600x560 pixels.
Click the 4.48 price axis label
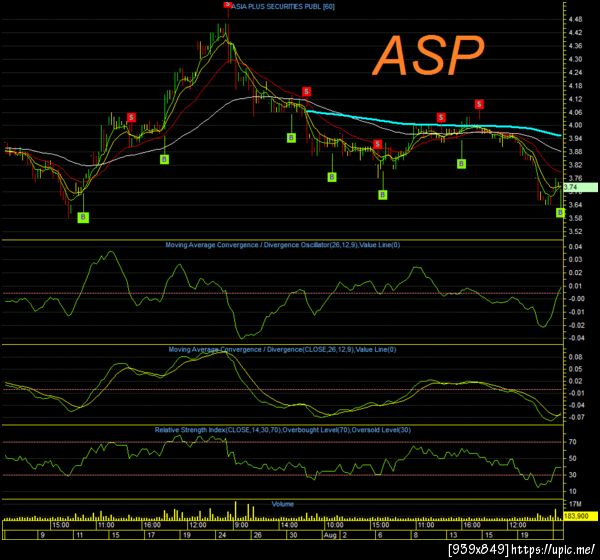pyautogui.click(x=575, y=19)
